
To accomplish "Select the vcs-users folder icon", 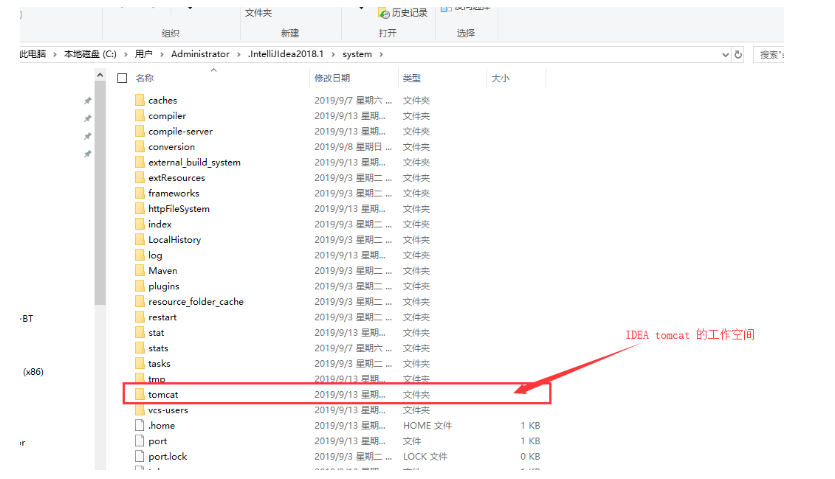I will [x=140, y=410].
